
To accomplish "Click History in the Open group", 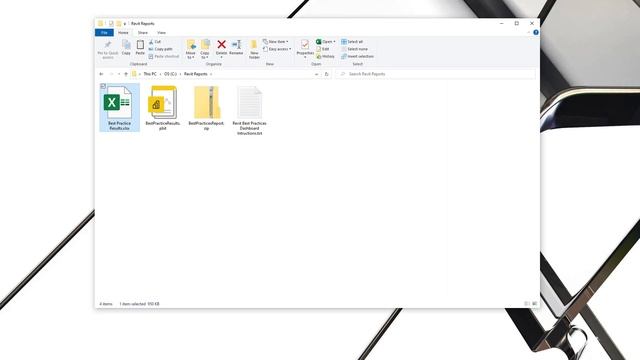I will [x=325, y=56].
